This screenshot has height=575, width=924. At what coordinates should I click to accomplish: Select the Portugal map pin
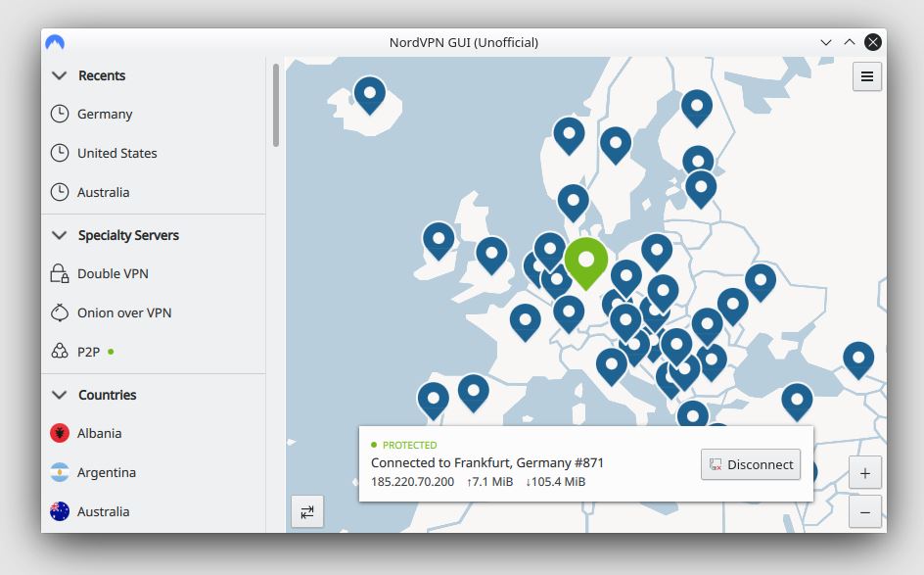[433, 401]
